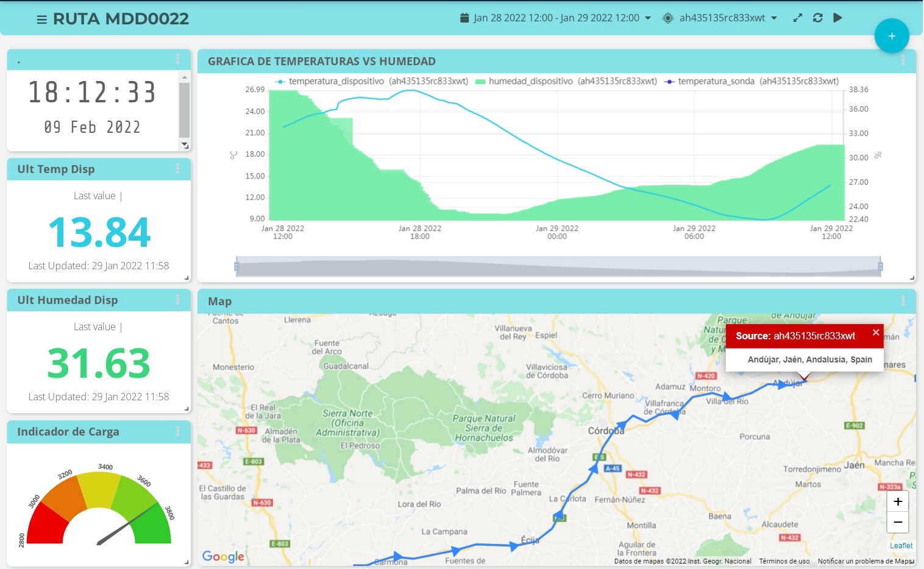This screenshot has height=569, width=924.
Task: Click the calendar icon for date range
Action: (x=464, y=18)
